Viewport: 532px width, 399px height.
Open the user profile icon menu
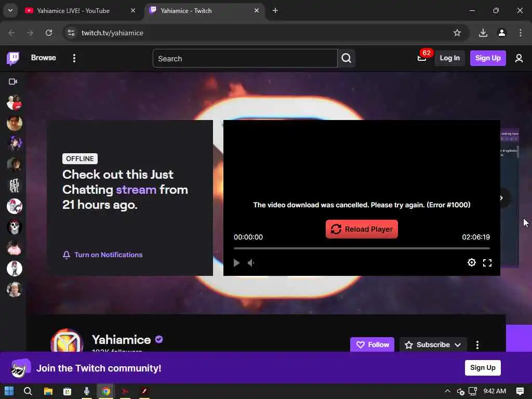point(519,58)
